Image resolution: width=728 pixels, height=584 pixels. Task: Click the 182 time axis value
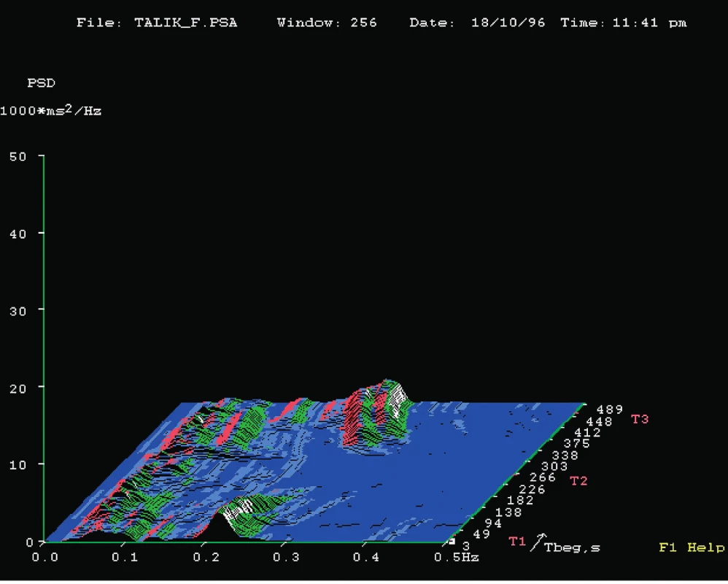(x=520, y=500)
